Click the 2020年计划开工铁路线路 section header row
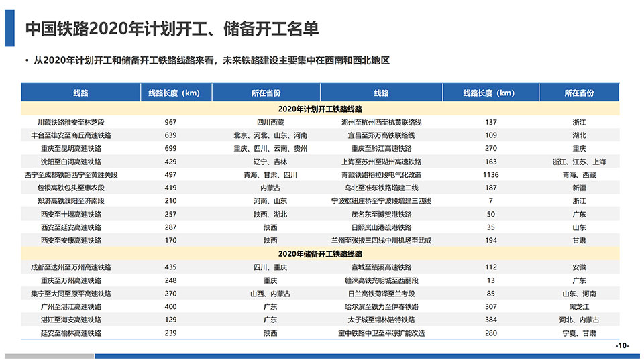 (x=320, y=109)
